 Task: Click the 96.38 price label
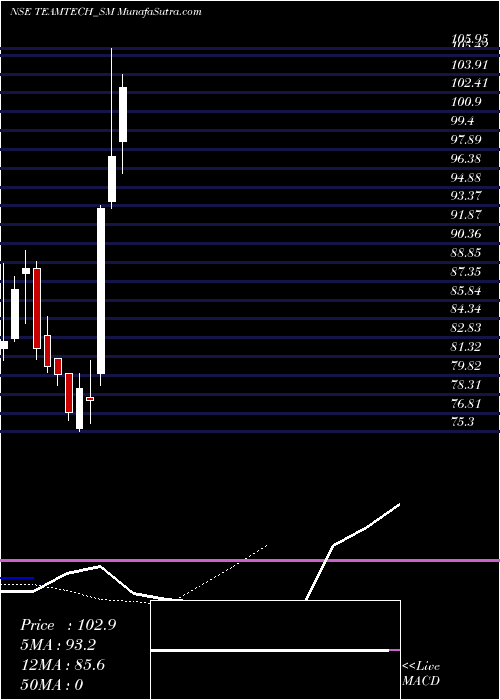pyautogui.click(x=467, y=158)
